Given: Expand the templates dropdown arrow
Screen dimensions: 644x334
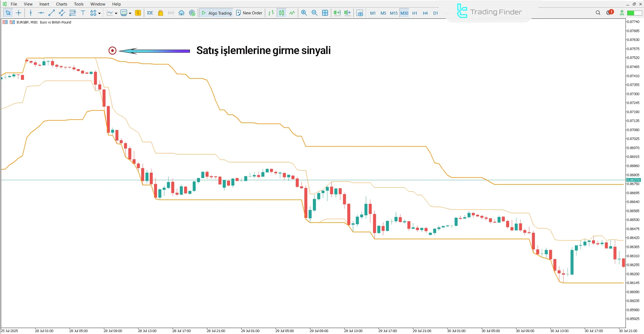Looking at the screenshot, I should [x=130, y=13].
